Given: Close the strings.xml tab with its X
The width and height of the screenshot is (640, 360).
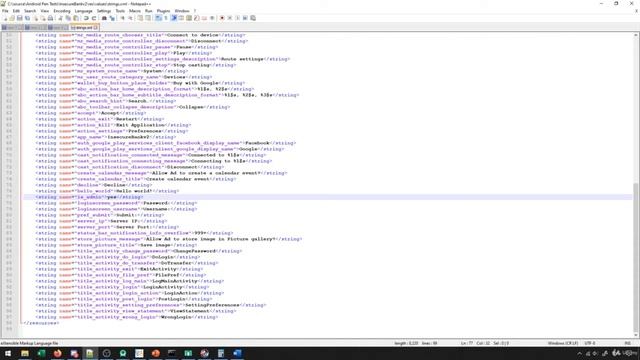Looking at the screenshot, I should [96, 27].
